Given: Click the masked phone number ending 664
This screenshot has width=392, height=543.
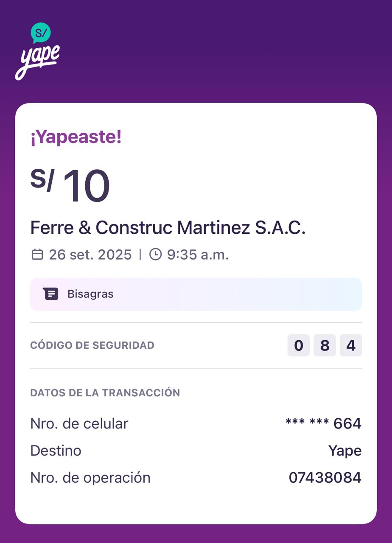Looking at the screenshot, I should pos(323,423).
